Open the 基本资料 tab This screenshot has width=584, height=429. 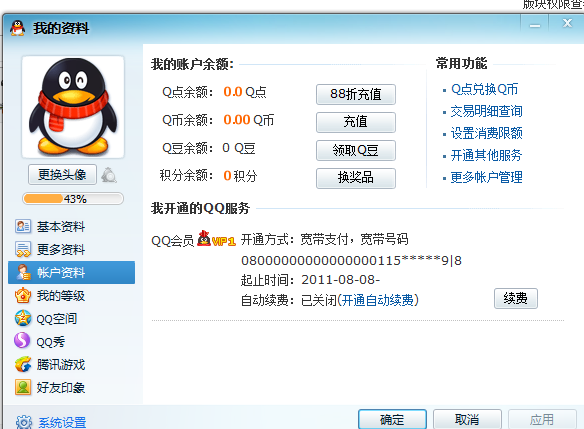pos(61,227)
